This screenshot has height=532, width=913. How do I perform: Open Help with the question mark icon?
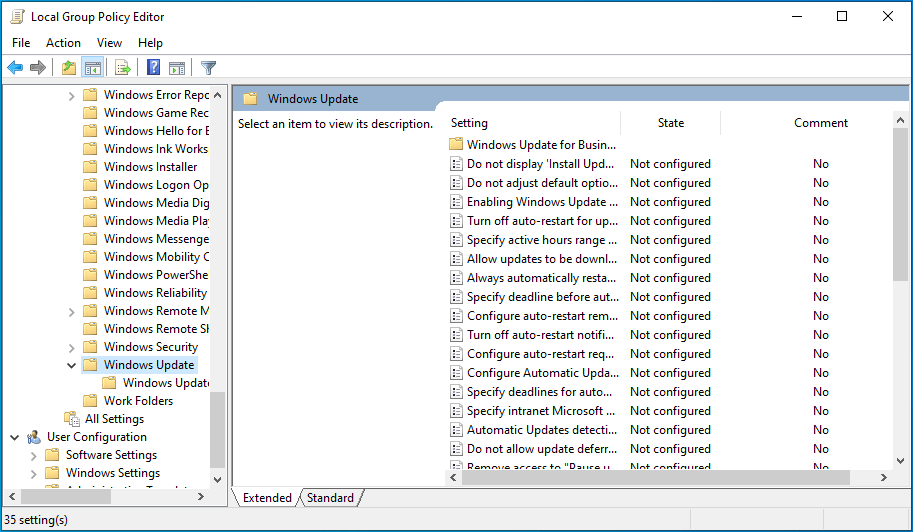pyautogui.click(x=153, y=68)
